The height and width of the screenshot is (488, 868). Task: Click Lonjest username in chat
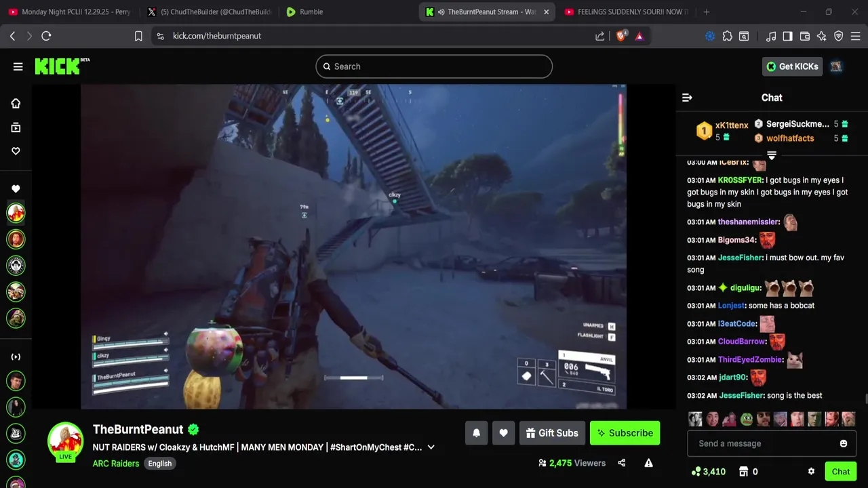click(x=731, y=306)
